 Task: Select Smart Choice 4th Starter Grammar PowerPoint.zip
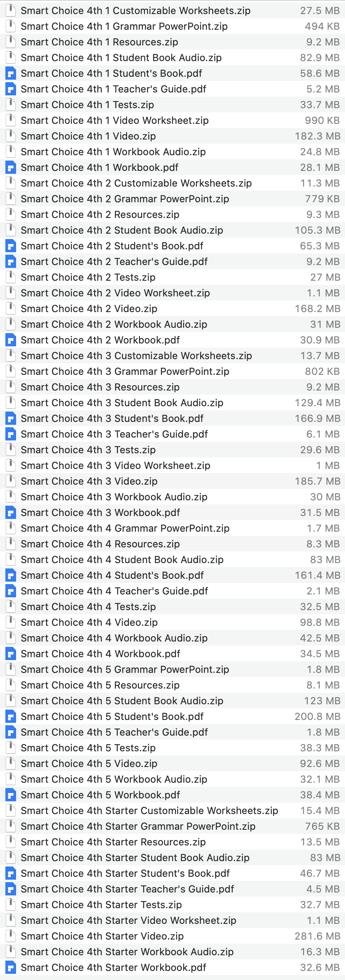coord(138,826)
